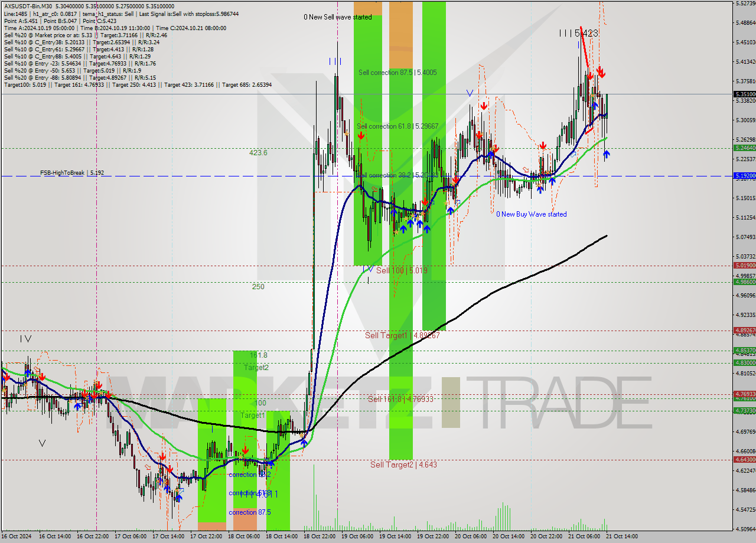Click the '250' Fibonacci level label

(x=258, y=287)
